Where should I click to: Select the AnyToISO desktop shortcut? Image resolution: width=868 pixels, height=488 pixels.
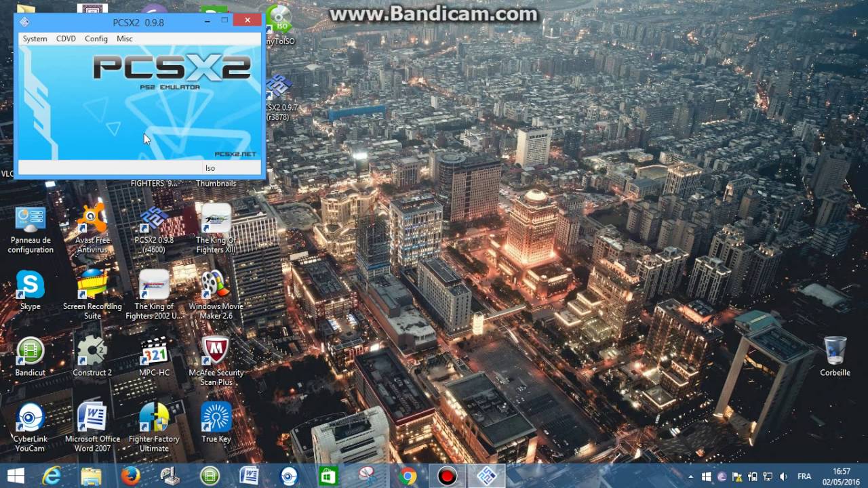pos(280,26)
